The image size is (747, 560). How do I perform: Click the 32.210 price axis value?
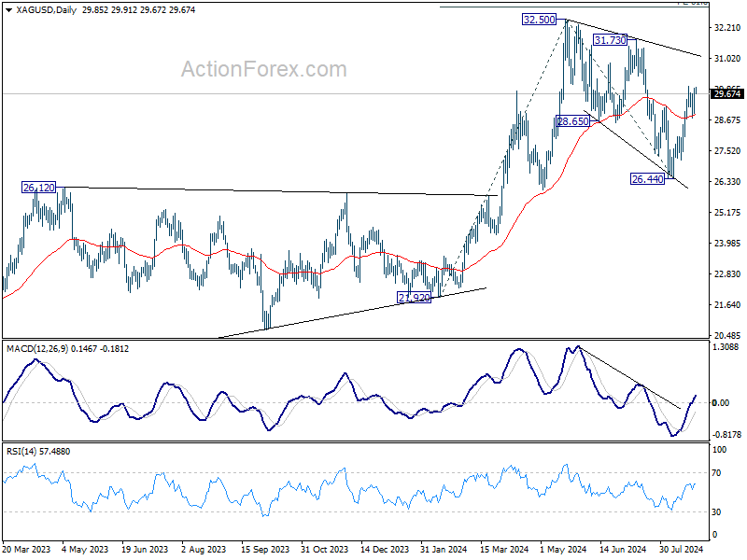[x=727, y=28]
